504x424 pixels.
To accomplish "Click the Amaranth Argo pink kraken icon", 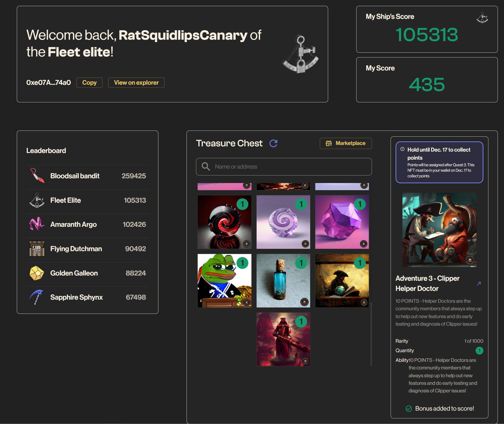I will pyautogui.click(x=37, y=224).
